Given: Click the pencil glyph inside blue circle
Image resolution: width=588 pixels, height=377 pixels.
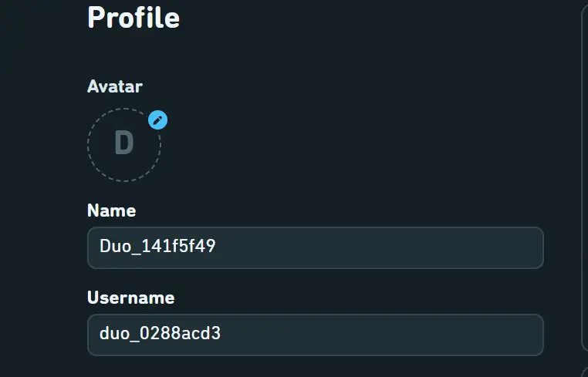Looking at the screenshot, I should point(158,120).
